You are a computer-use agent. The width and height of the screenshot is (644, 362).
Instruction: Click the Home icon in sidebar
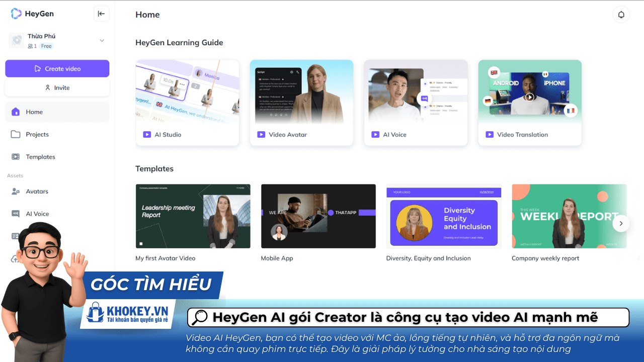pos(16,112)
